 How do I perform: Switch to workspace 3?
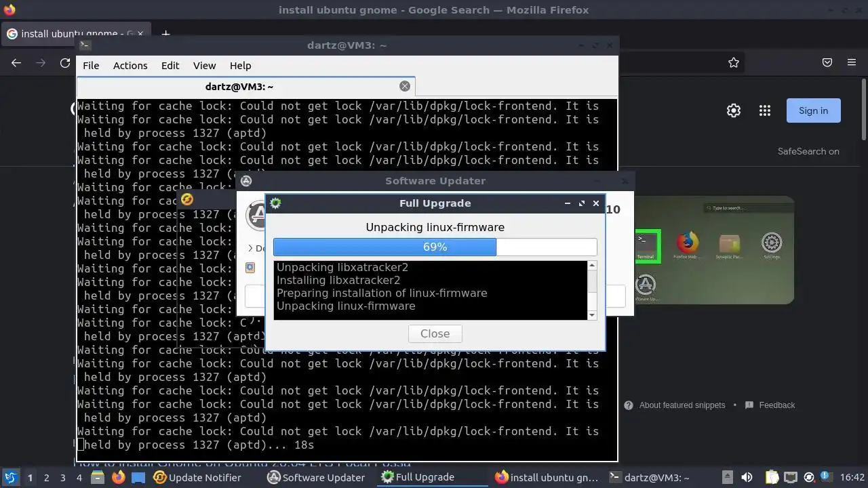pyautogui.click(x=62, y=477)
